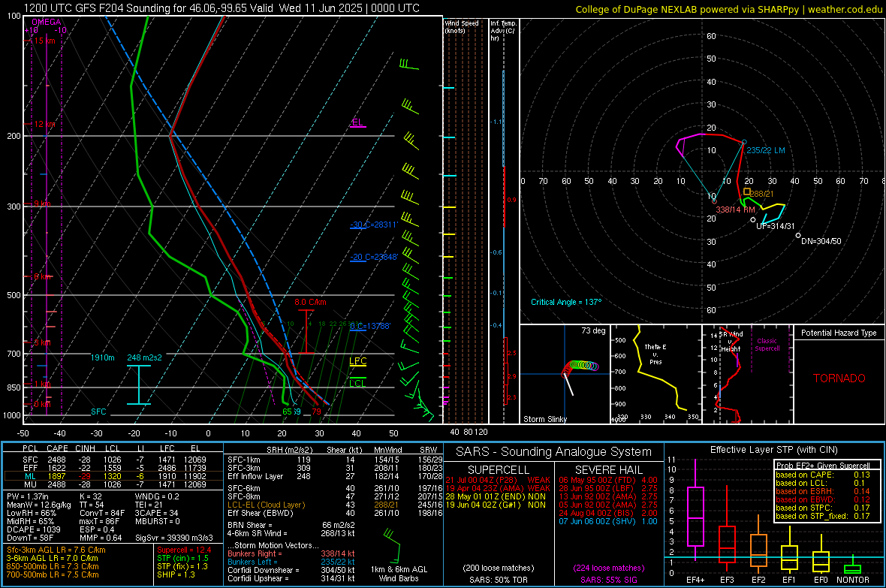Click the based on STPC: 0.17 probability line
This screenshot has width=886, height=588.
(823, 508)
